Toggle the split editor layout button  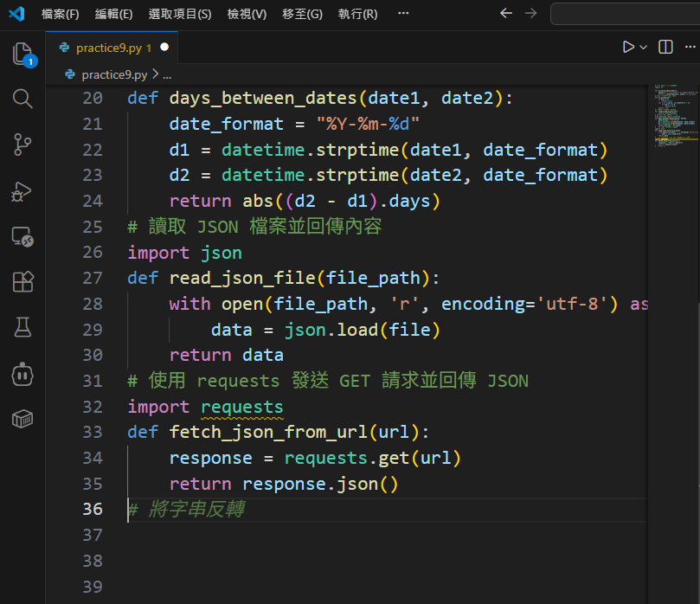665,47
